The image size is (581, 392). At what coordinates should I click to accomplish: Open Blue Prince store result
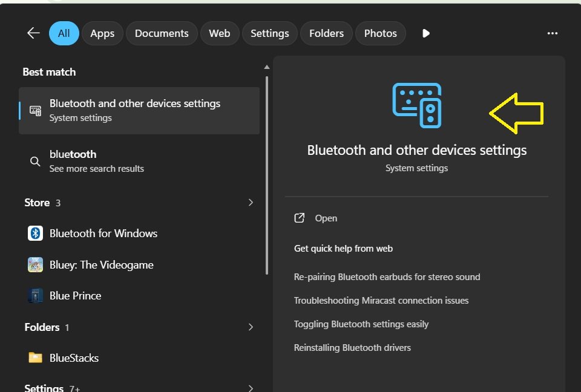click(139, 296)
